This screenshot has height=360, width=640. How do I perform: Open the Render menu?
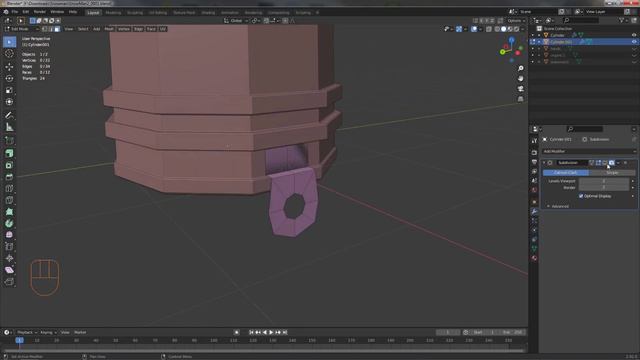[40, 12]
